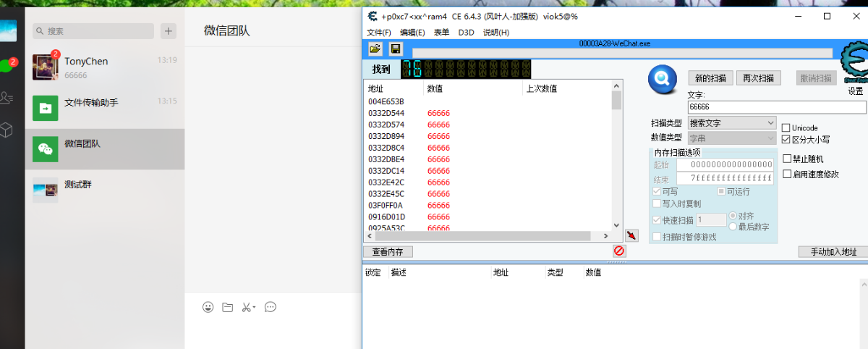
Task: Open the 测试群 group chat
Action: pyautogui.click(x=105, y=190)
